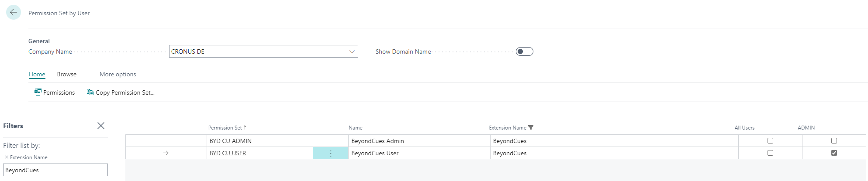868x181 pixels.
Task: Check ADMIN for BYD CU ADMIN row
Action: tap(834, 141)
